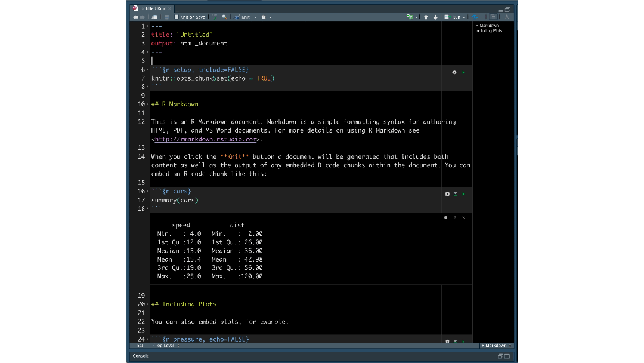Click the R Markdown label in the status bar
The width and height of the screenshot is (644, 363).
[494, 345]
